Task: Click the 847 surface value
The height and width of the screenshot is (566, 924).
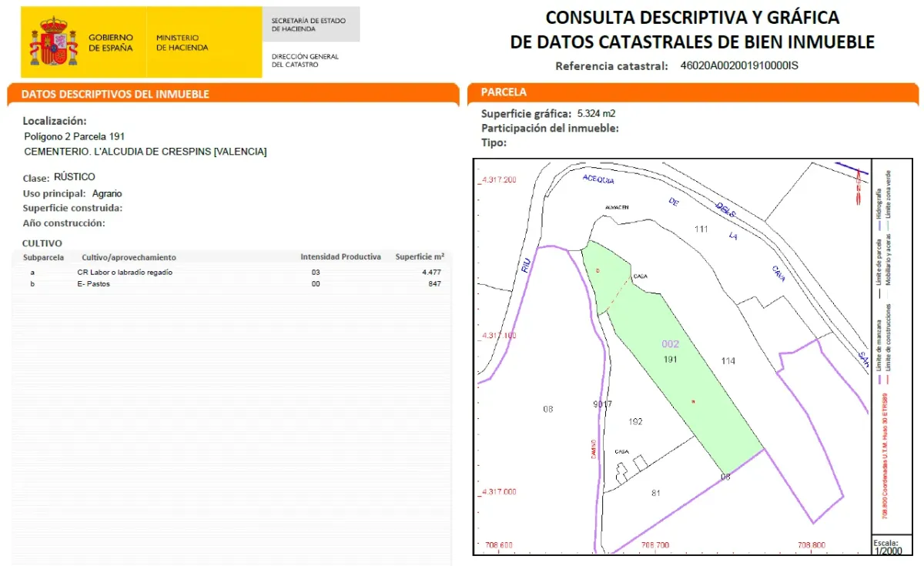Action: coord(434,284)
